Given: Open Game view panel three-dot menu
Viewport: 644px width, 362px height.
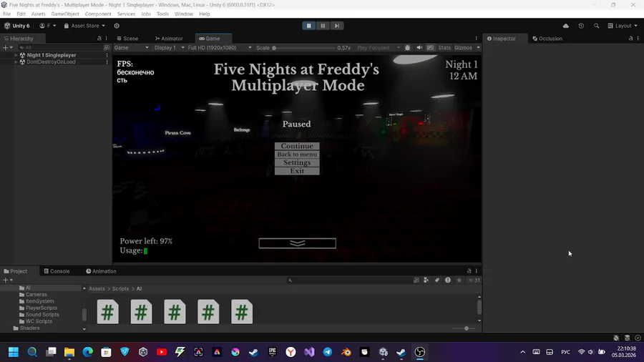Looking at the screenshot, I should click(x=477, y=38).
